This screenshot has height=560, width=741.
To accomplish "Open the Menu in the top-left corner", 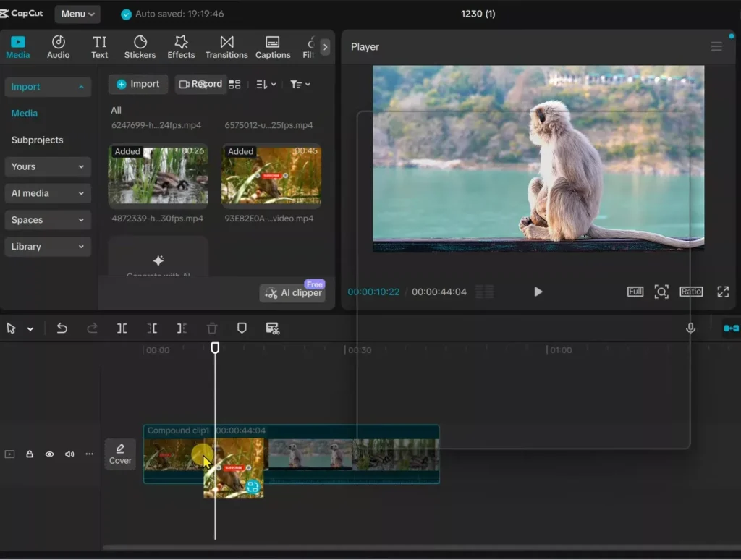I will click(77, 13).
